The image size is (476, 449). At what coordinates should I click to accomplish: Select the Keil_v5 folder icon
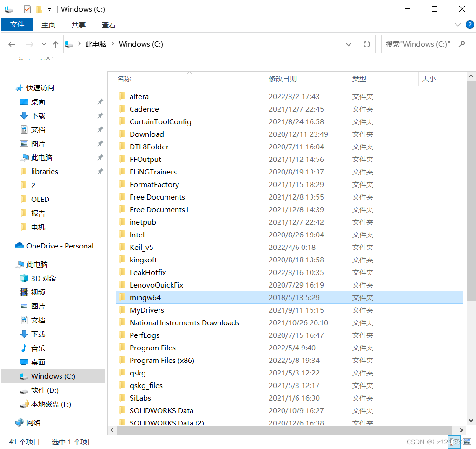pyautogui.click(x=122, y=247)
